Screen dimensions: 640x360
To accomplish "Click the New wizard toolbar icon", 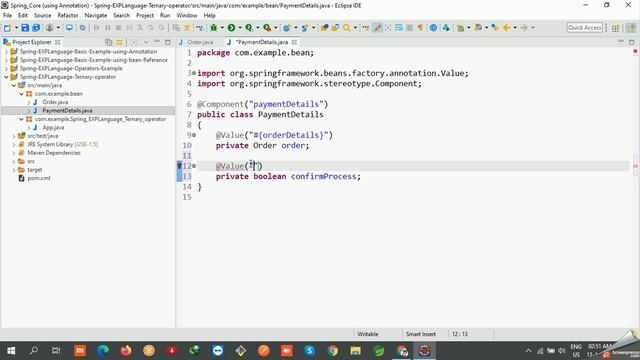I will pyautogui.click(x=7, y=28).
